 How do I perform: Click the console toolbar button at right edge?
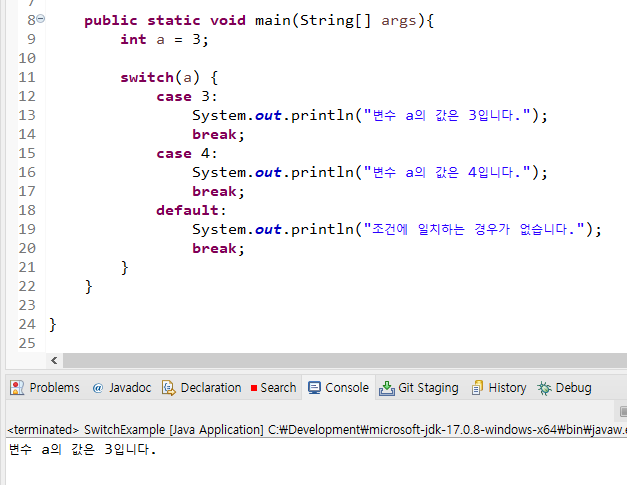point(623,411)
